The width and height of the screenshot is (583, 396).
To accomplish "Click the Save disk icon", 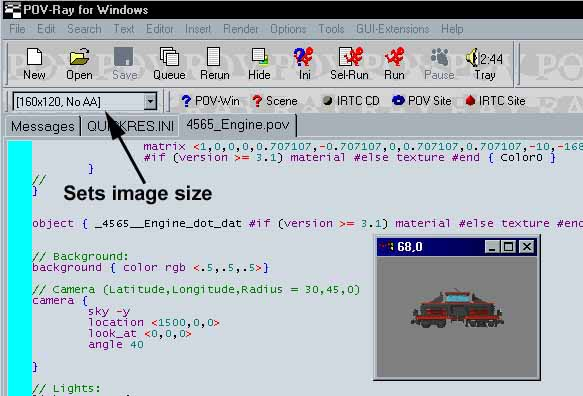I will (x=124, y=64).
